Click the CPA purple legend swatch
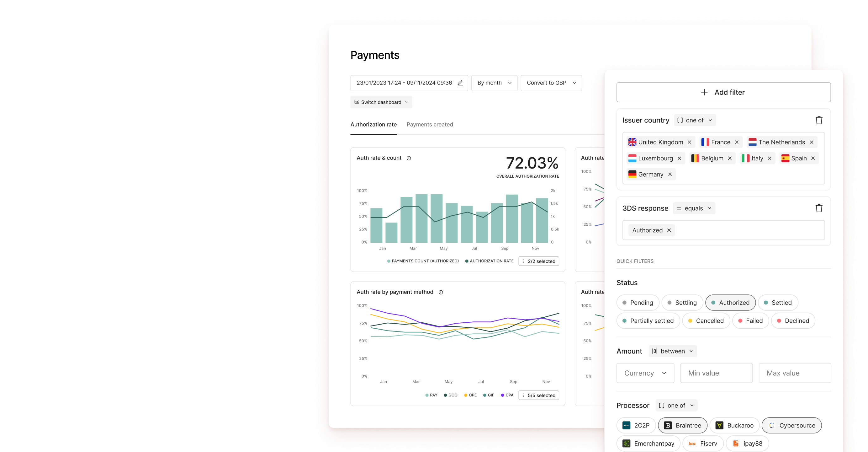 [502, 395]
